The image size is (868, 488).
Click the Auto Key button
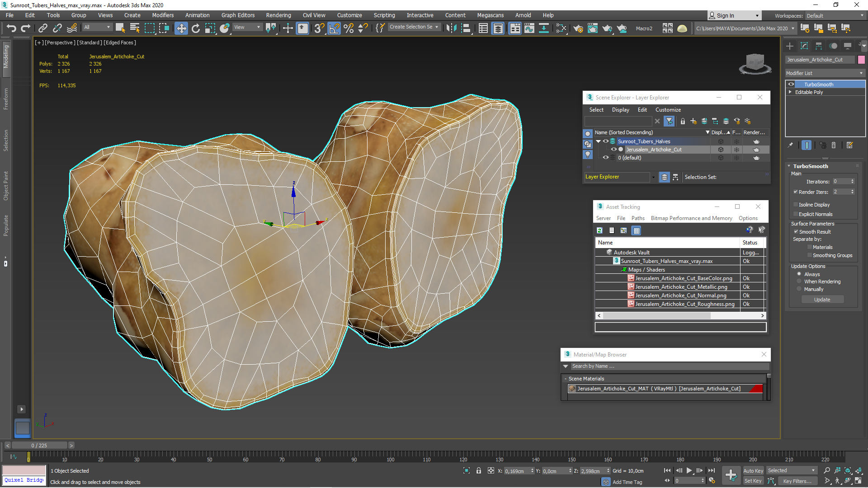point(753,471)
